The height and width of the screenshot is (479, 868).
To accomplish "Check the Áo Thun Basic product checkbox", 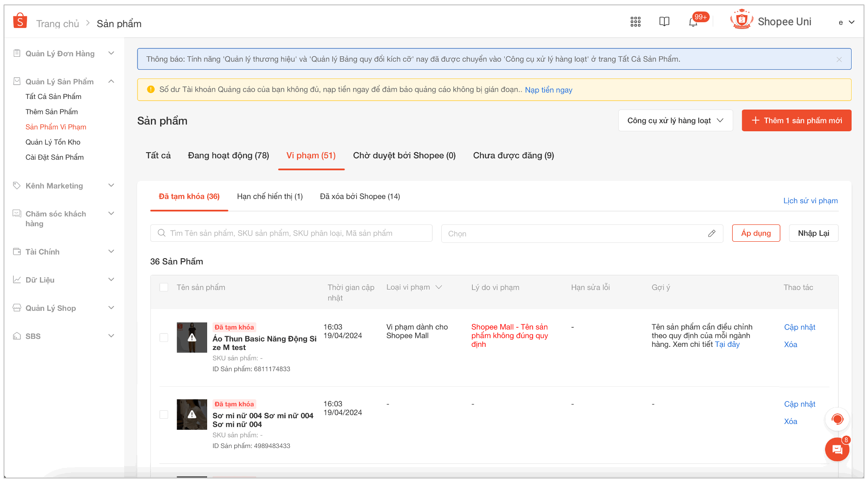I will pyautogui.click(x=164, y=338).
